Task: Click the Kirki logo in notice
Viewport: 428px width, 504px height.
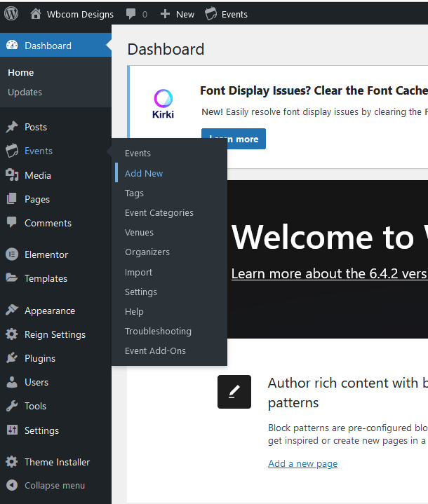Action: click(x=163, y=104)
